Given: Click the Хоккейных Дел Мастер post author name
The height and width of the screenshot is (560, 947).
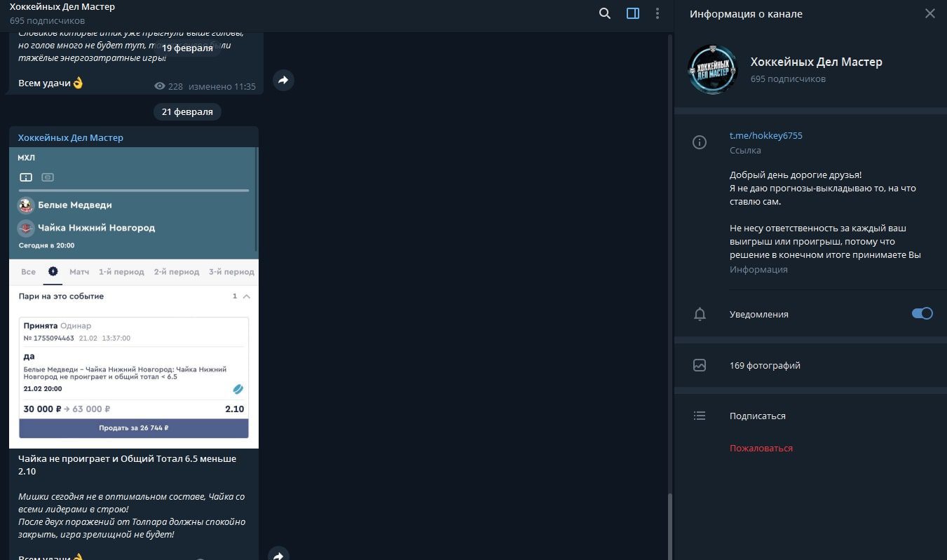Looking at the screenshot, I should coord(70,137).
